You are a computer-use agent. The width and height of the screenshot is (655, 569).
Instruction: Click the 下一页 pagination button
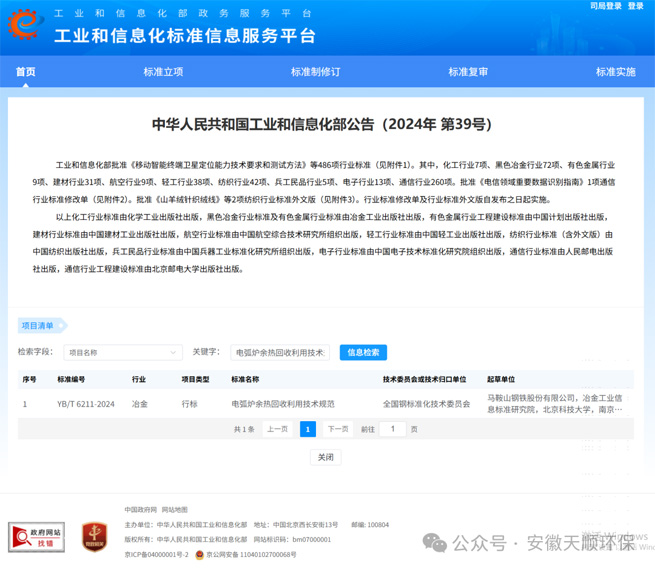[338, 429]
